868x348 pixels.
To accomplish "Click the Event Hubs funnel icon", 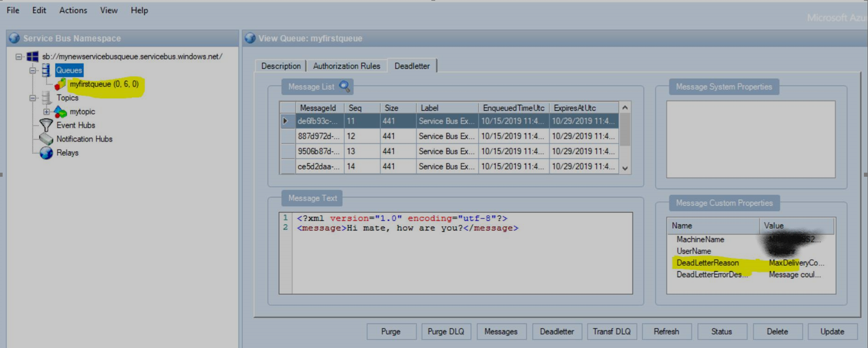I will point(46,125).
